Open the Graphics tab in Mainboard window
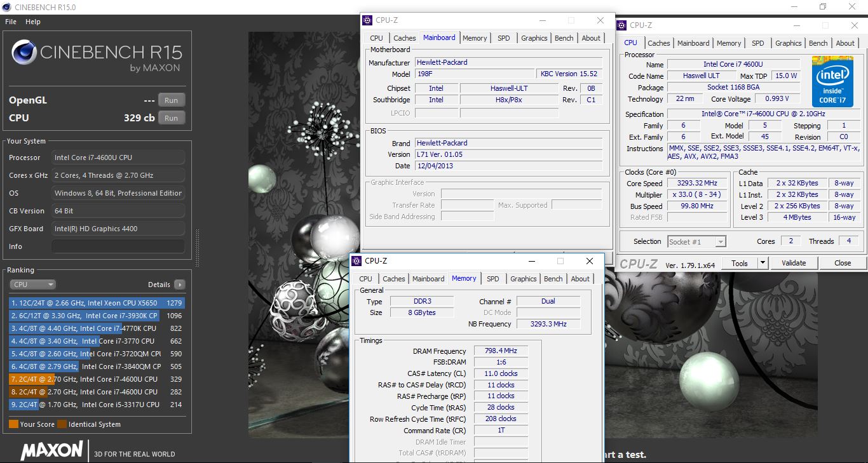The width and height of the screenshot is (868, 463). tap(534, 38)
